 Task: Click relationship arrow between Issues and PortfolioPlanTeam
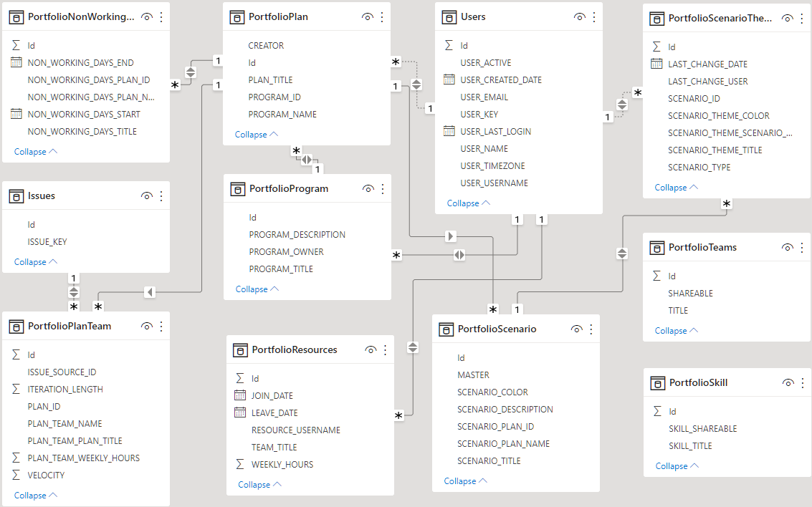coord(74,292)
